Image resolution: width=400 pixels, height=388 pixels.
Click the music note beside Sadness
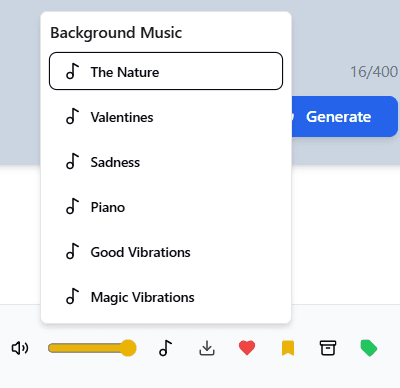[72, 161]
